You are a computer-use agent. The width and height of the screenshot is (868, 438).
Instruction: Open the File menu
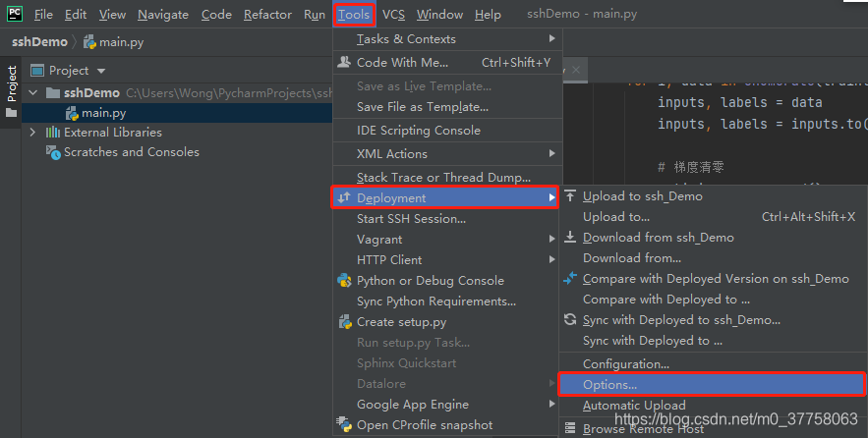coord(43,15)
